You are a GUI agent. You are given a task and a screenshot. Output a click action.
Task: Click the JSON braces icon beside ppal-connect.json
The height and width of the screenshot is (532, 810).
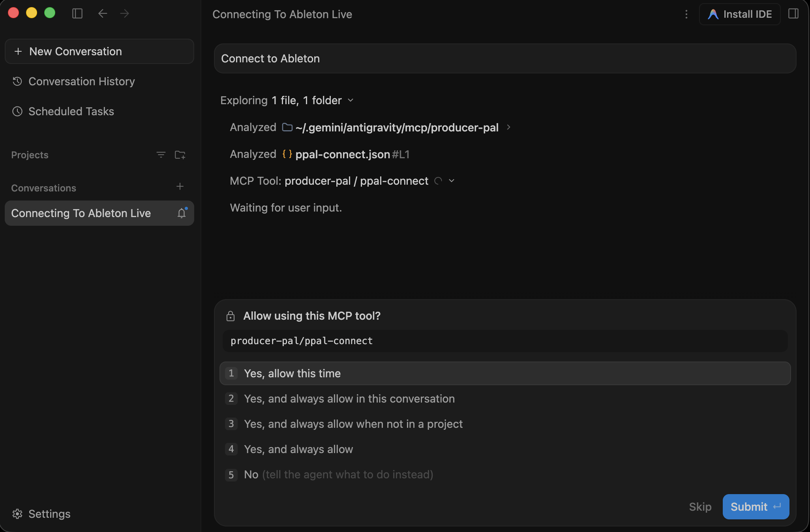pos(287,154)
